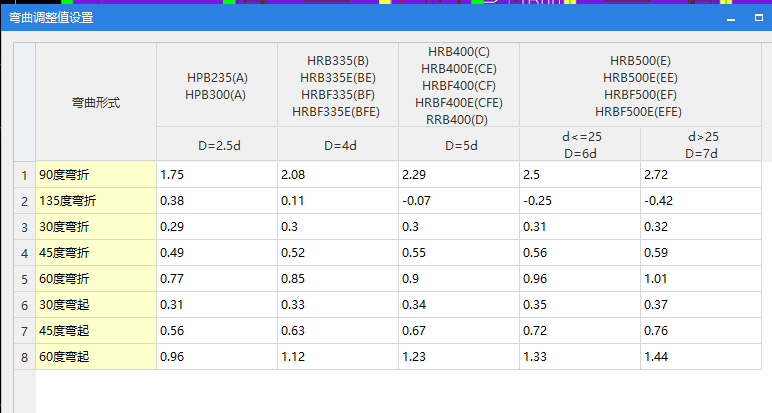
Task: Select row number 7 header
Action: point(25,331)
